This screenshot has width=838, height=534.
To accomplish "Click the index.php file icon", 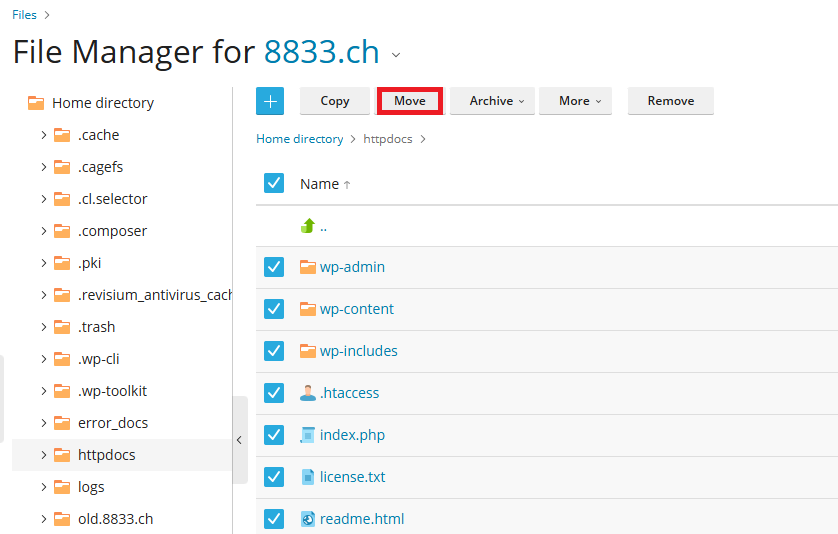I will [x=308, y=435].
